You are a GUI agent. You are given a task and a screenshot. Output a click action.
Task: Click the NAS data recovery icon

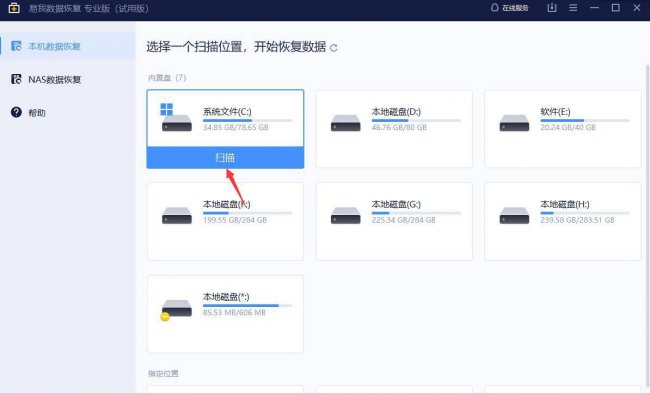point(16,79)
